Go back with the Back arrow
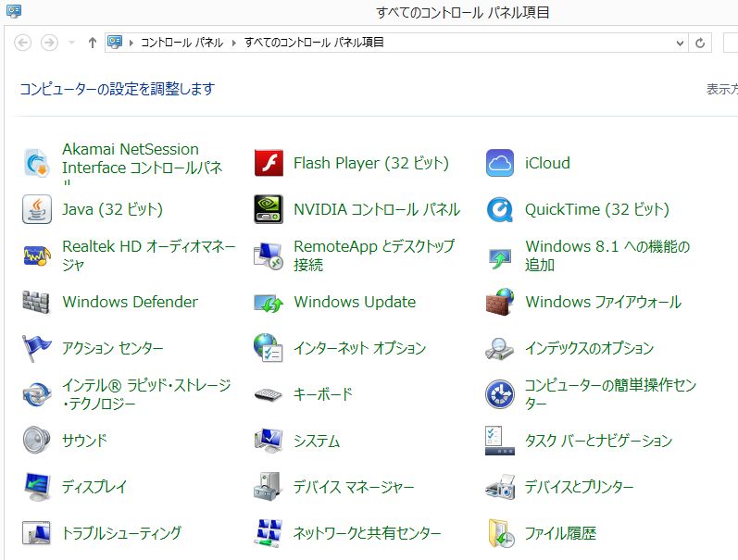This screenshot has height=560, width=738. [22, 43]
